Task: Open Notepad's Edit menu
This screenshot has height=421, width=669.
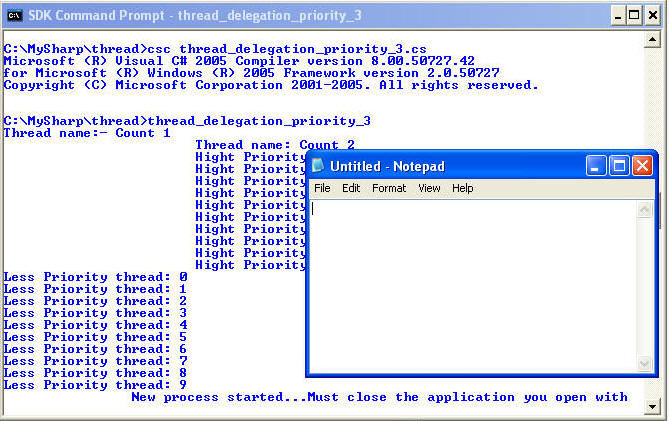Action: 351,188
